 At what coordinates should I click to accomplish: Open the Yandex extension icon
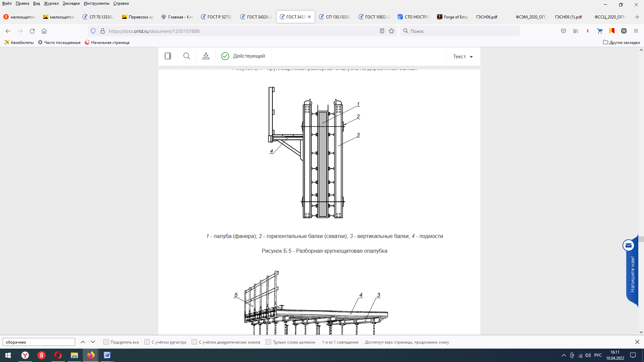588,31
